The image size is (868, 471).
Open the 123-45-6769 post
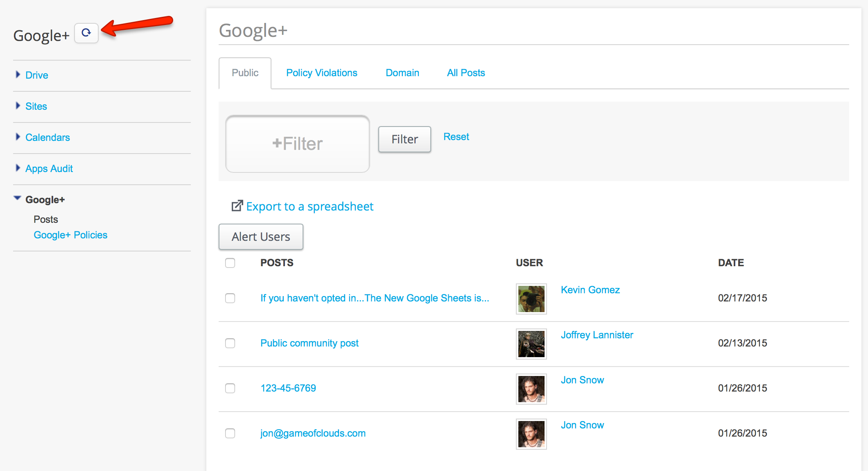click(x=288, y=388)
